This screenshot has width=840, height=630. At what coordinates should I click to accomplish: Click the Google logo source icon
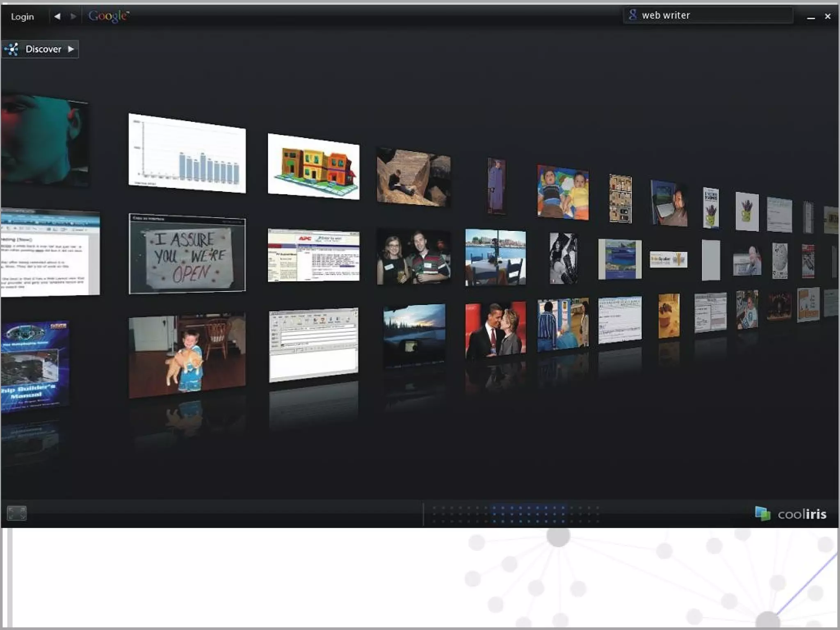[109, 16]
